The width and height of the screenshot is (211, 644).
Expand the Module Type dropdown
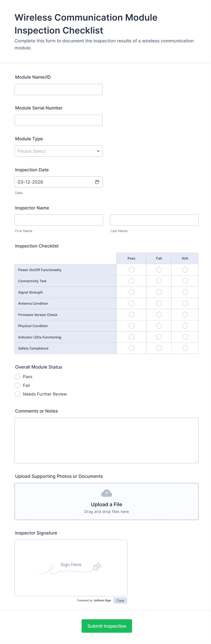(58, 151)
